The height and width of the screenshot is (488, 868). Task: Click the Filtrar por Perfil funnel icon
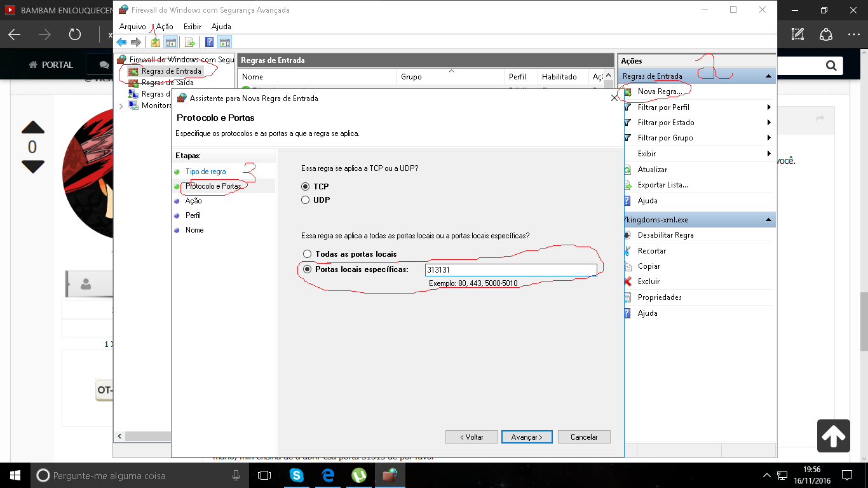click(628, 107)
